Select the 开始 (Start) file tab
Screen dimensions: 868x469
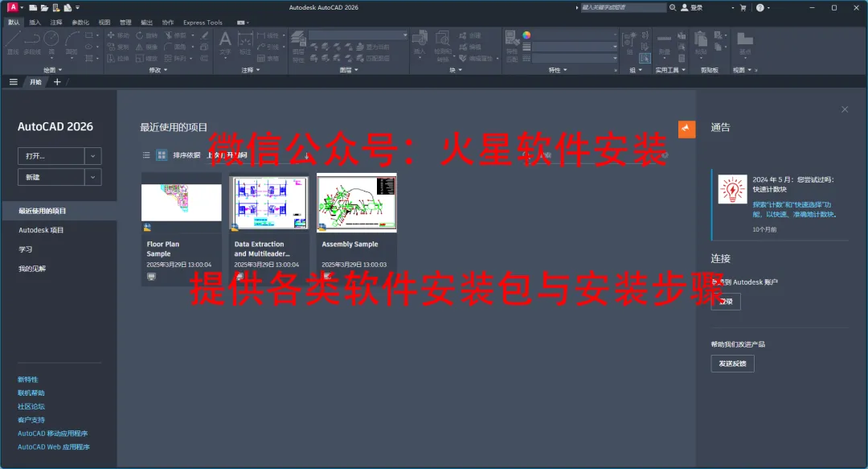click(35, 82)
